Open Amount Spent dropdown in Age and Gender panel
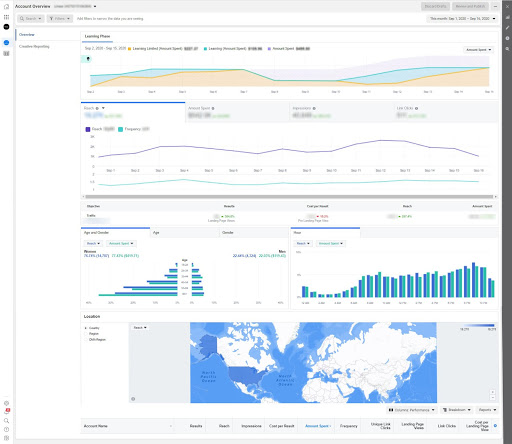The width and height of the screenshot is (512, 444). pyautogui.click(x=121, y=244)
